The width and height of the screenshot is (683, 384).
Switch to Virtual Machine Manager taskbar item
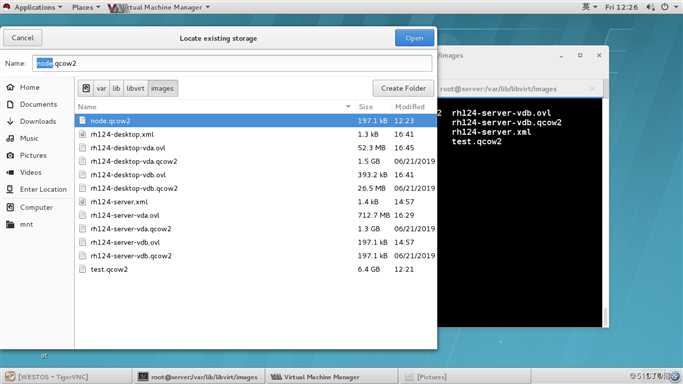click(x=331, y=377)
